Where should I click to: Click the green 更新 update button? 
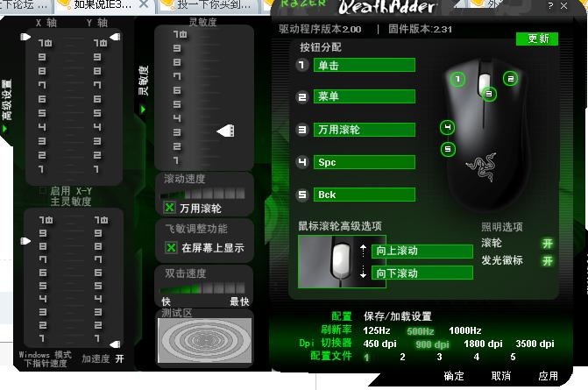[x=537, y=39]
